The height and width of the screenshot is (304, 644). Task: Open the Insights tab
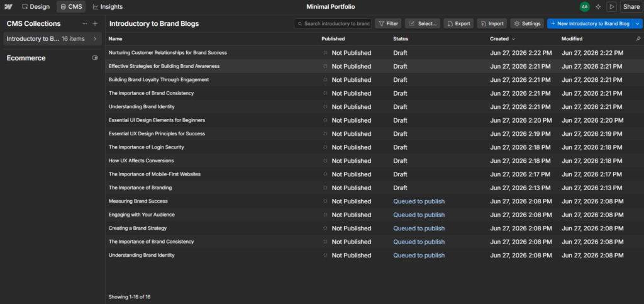click(x=108, y=6)
